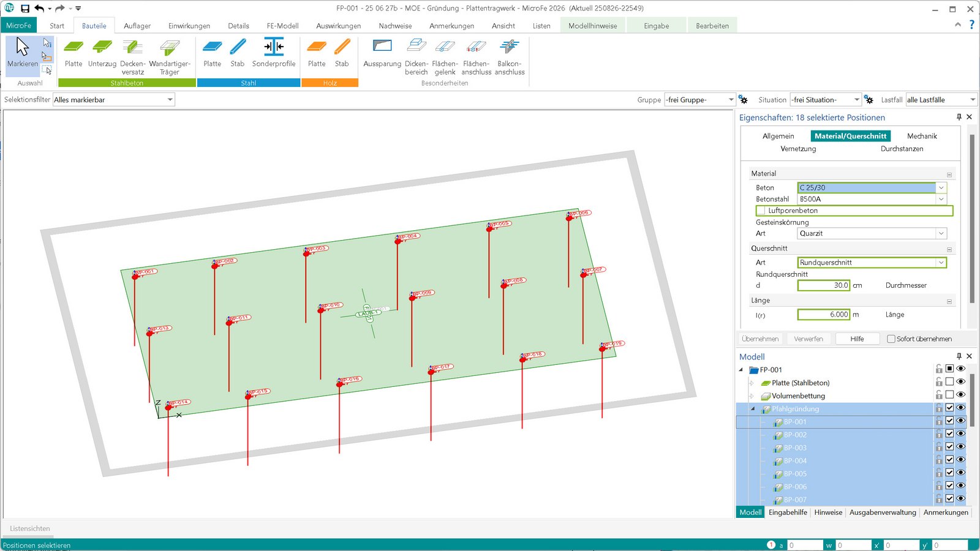980x551 pixels.
Task: Open the Beton C 25/30 dropdown
Action: click(x=941, y=188)
